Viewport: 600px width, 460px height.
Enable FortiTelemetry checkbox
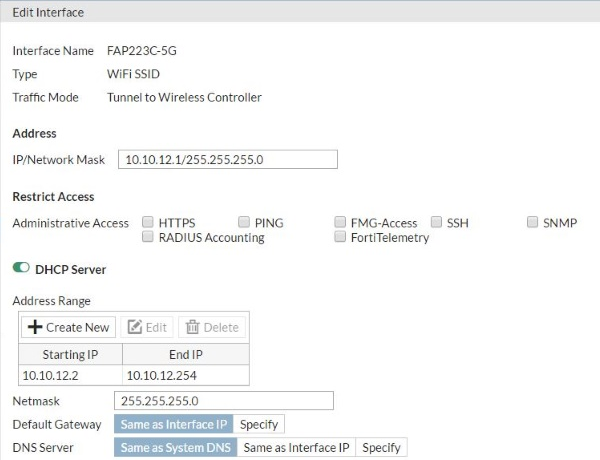click(x=340, y=237)
